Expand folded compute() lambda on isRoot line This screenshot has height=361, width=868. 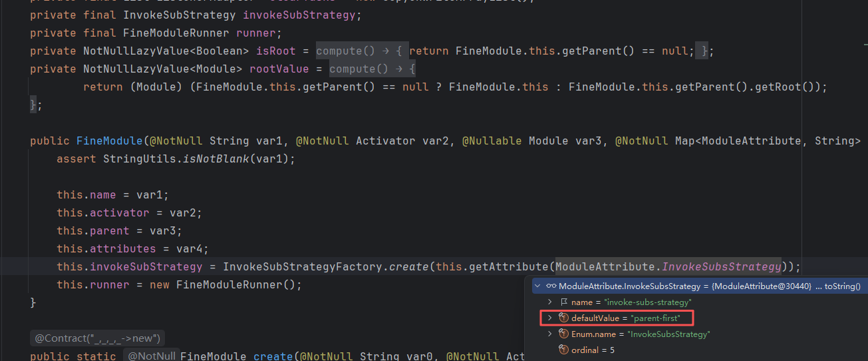[361, 51]
